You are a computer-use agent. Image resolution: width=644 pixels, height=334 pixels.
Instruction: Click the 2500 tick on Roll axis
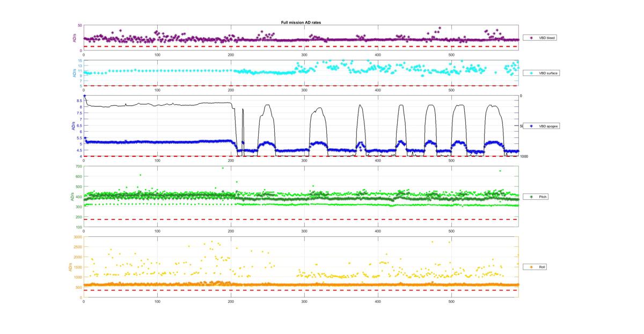pos(78,247)
